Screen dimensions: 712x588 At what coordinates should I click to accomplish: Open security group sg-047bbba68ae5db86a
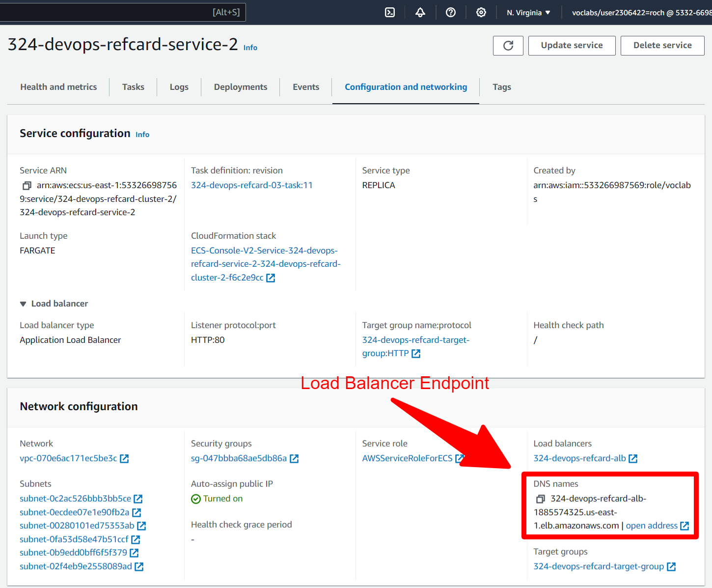(x=239, y=458)
